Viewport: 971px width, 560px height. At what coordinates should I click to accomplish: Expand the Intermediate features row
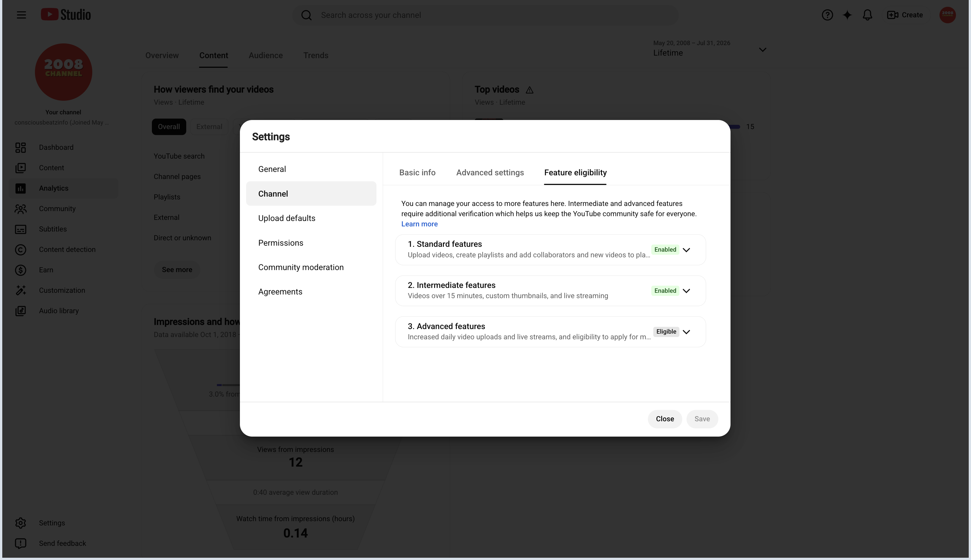click(x=550, y=291)
